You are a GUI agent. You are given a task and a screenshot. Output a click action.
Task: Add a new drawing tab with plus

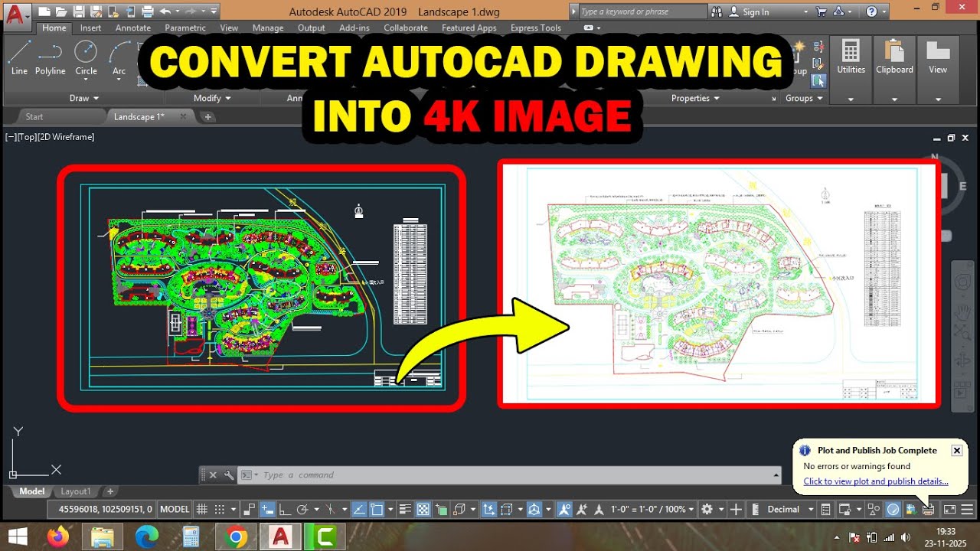click(x=207, y=117)
